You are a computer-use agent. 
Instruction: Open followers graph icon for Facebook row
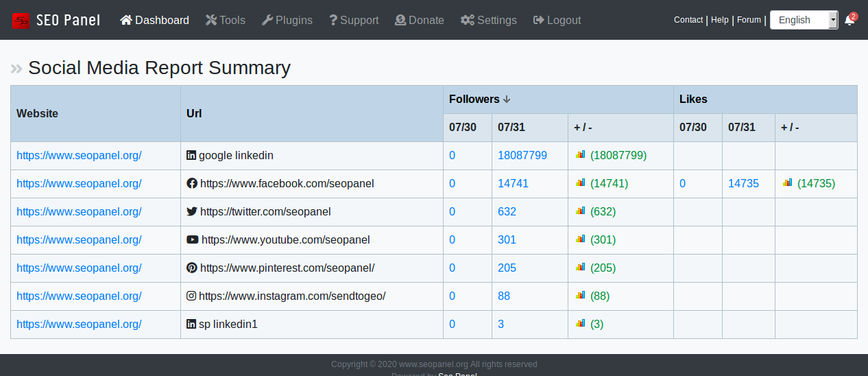[x=580, y=183]
